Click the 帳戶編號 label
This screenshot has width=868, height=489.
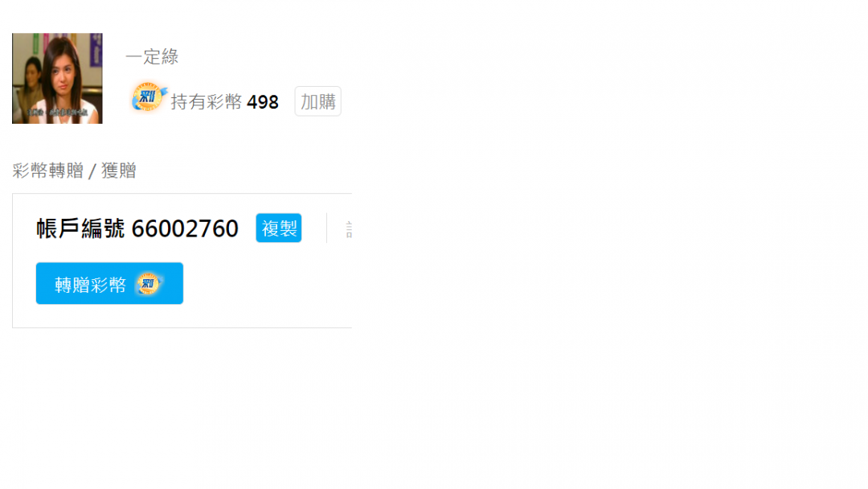tap(81, 228)
